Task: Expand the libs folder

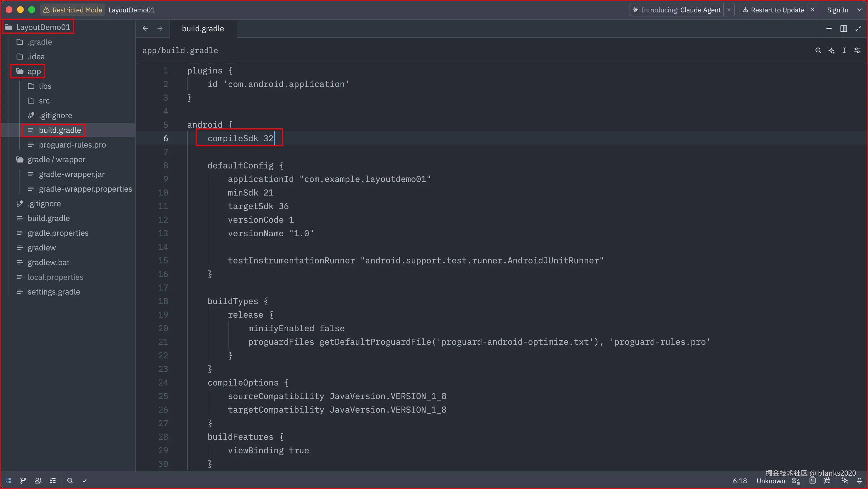Action: pos(40,86)
